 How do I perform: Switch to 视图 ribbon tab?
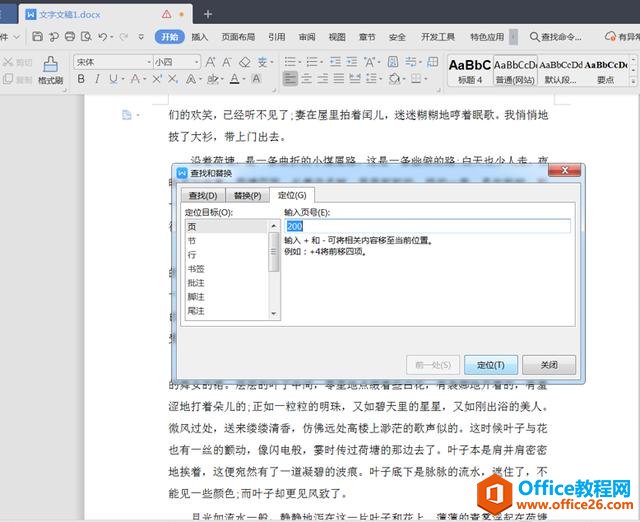click(337, 37)
